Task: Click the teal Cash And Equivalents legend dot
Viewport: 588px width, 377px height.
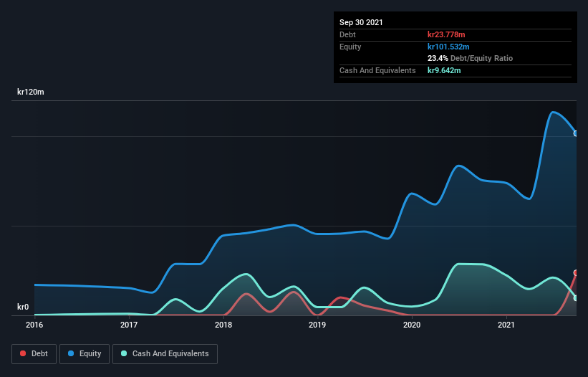Action: pos(124,353)
